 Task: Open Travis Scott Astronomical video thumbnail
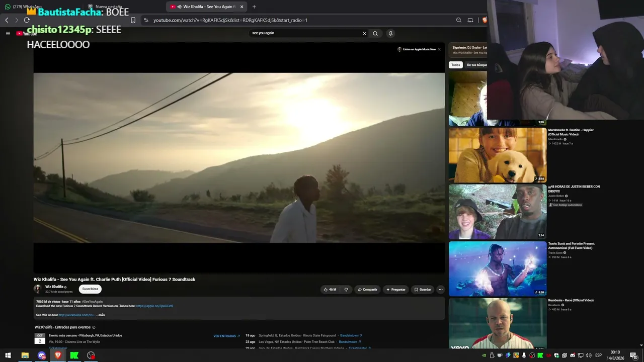point(498,268)
